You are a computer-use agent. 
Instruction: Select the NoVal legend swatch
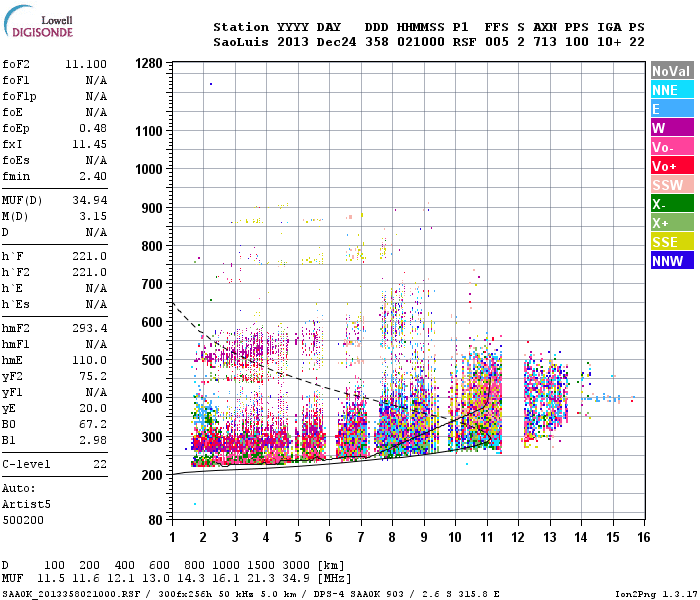click(672, 71)
